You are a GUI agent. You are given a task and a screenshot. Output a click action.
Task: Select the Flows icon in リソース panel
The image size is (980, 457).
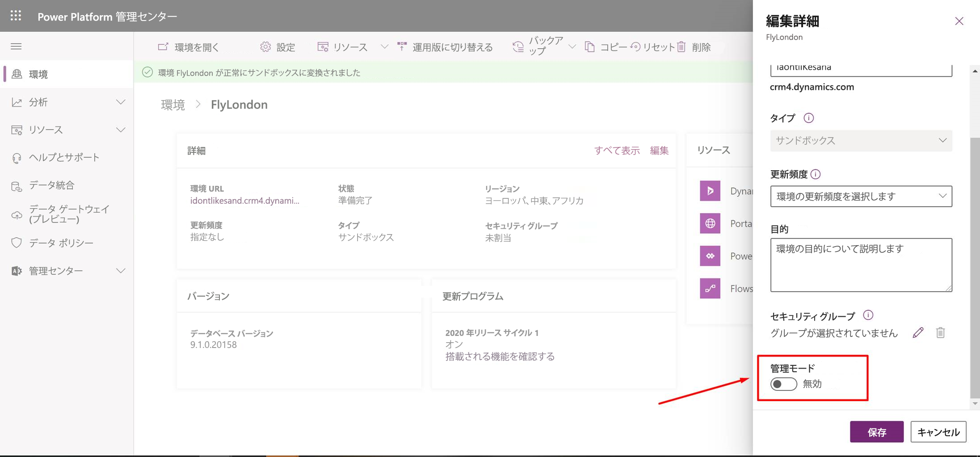coord(710,288)
